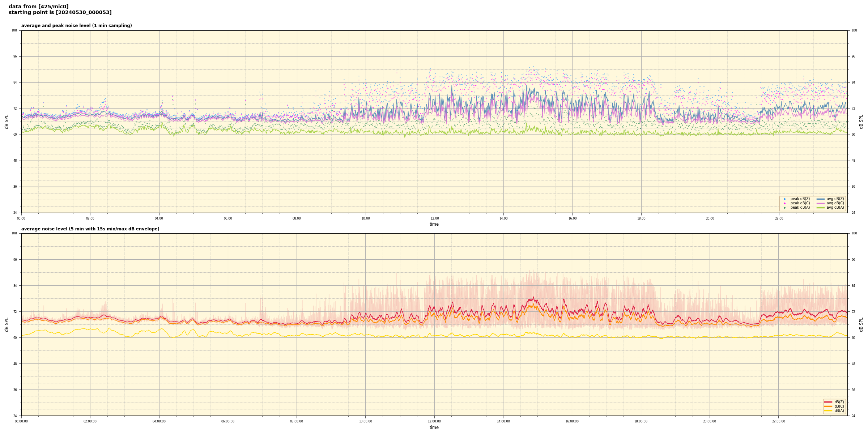The height and width of the screenshot is (434, 868).
Task: Click the 12:00 tick on top chart axis
Action: pyautogui.click(x=434, y=218)
